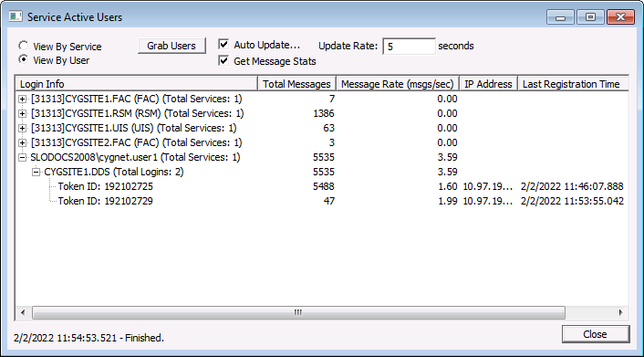The image size is (644, 357).
Task: Select the View By User radio button
Action: (x=24, y=59)
